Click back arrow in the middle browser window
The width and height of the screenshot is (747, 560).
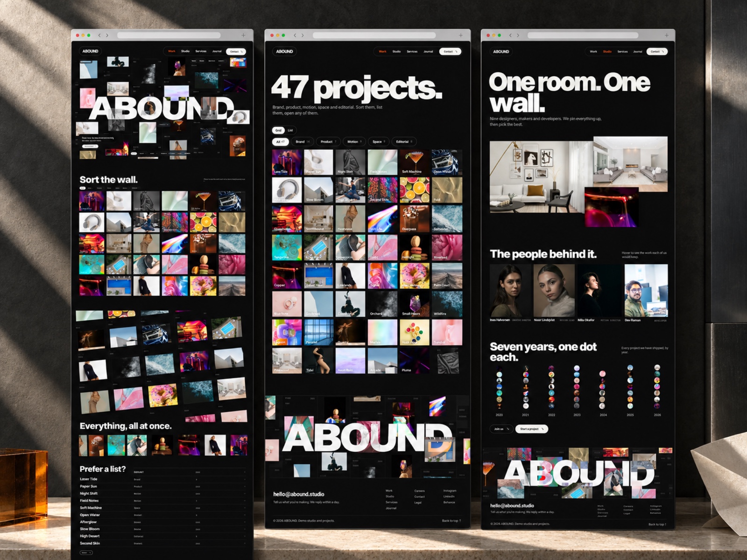click(x=295, y=35)
